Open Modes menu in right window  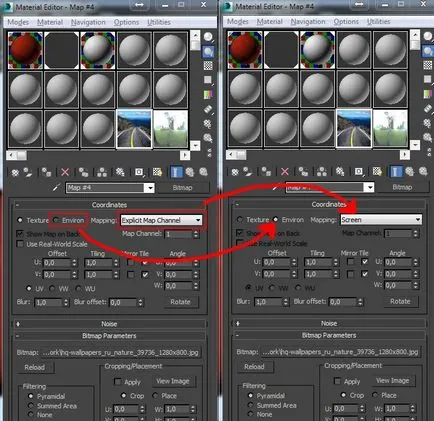[x=238, y=22]
